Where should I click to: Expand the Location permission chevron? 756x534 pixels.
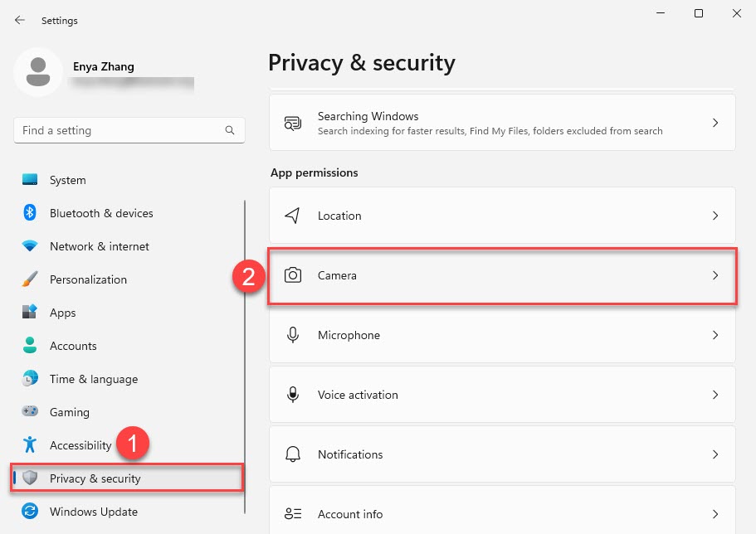point(715,216)
